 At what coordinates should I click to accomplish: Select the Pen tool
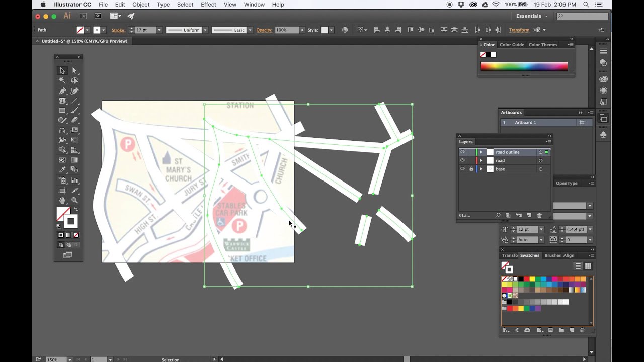[62, 91]
